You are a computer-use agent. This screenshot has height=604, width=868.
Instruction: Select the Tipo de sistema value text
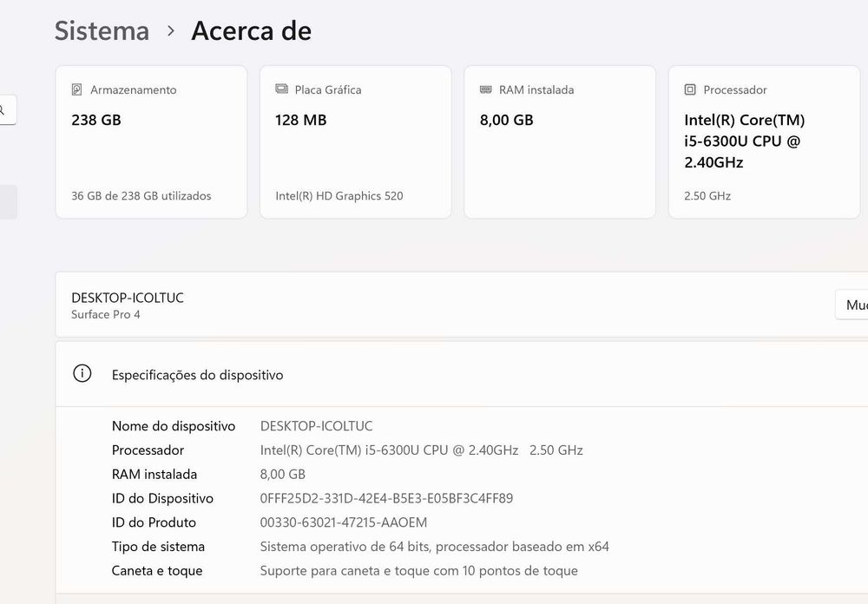click(435, 547)
